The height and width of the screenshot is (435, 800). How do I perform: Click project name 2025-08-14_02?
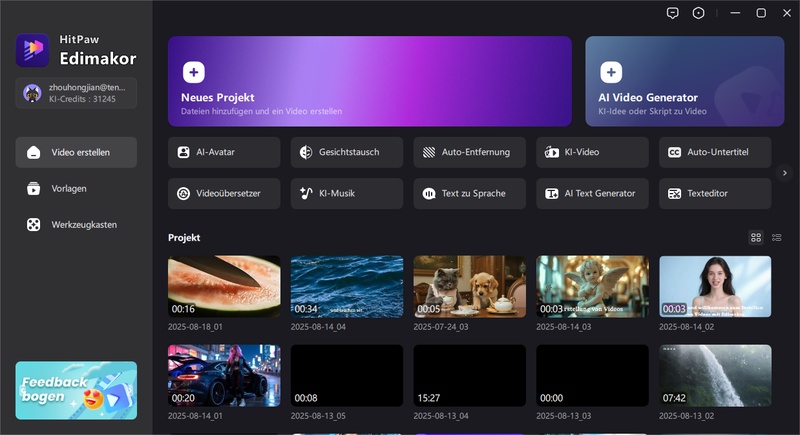(x=687, y=327)
